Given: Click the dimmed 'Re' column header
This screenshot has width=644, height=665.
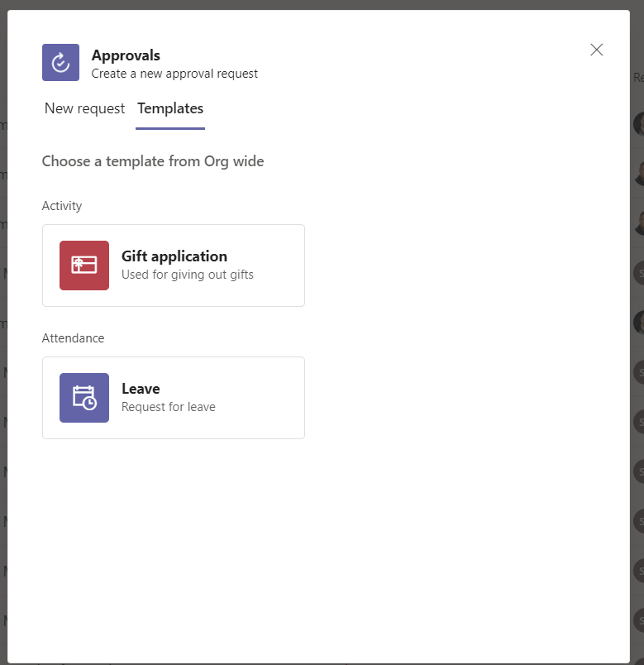Looking at the screenshot, I should click(x=638, y=78).
